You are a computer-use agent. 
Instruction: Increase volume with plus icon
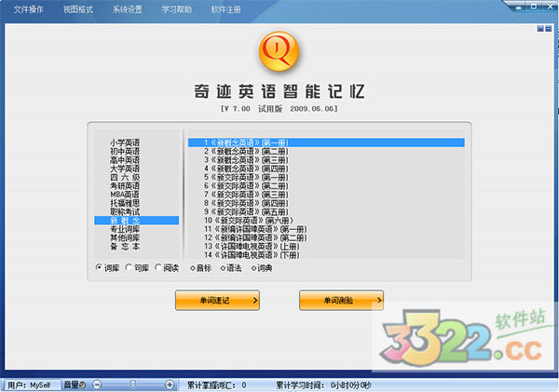click(x=170, y=385)
